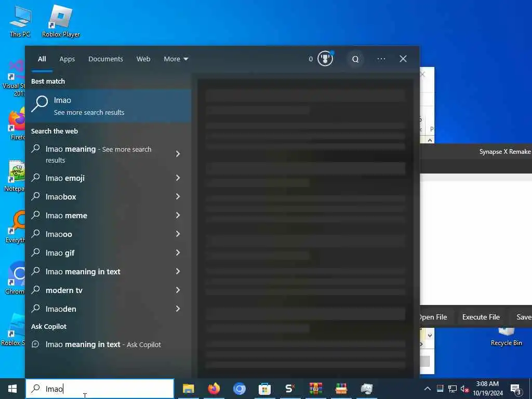This screenshot has width=532, height=399.
Task: Click Execute File in Synapse X
Action: pos(481,317)
